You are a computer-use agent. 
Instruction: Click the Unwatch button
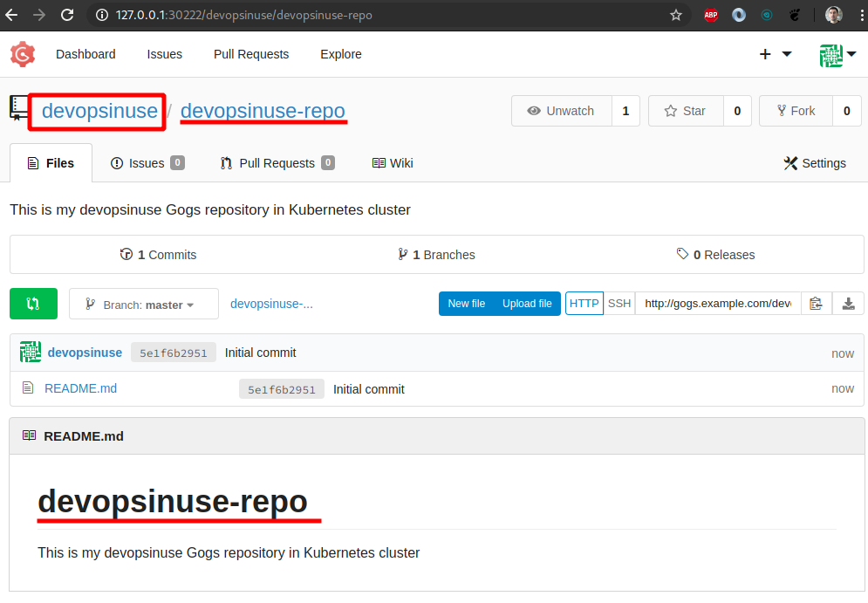(561, 111)
